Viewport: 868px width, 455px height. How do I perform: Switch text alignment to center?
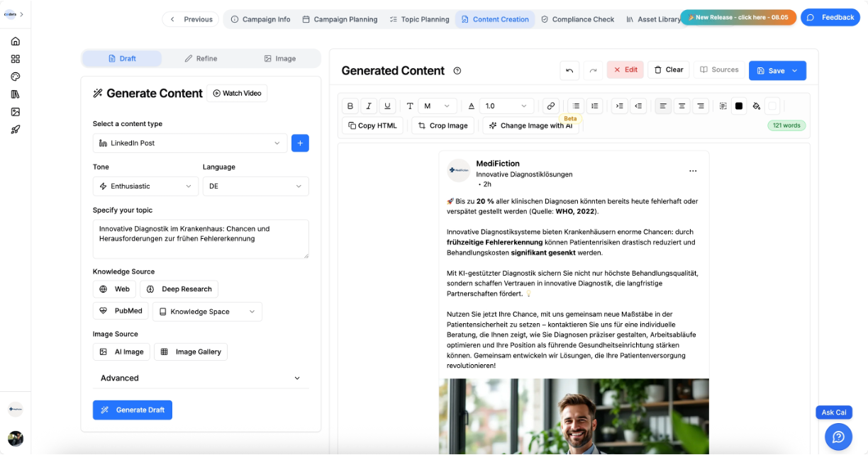(x=681, y=106)
